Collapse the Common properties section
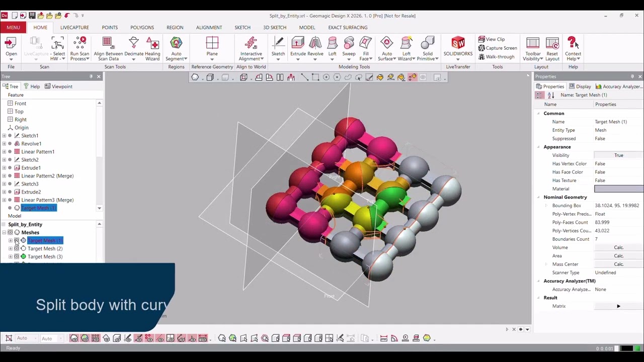Viewport: 644px width, 362px height. click(538, 114)
